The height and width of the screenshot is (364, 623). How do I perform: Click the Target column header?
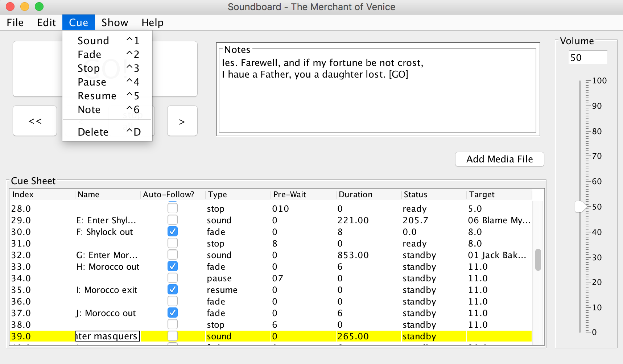coord(499,194)
